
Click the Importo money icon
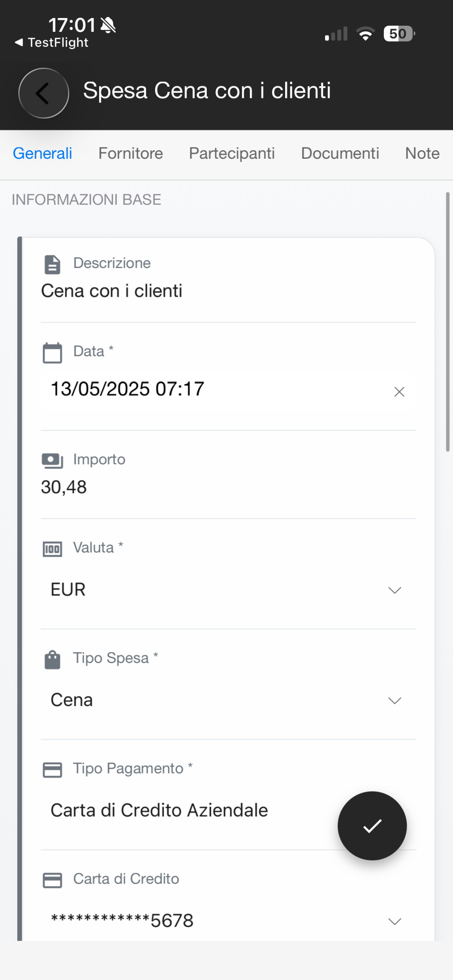point(53,461)
